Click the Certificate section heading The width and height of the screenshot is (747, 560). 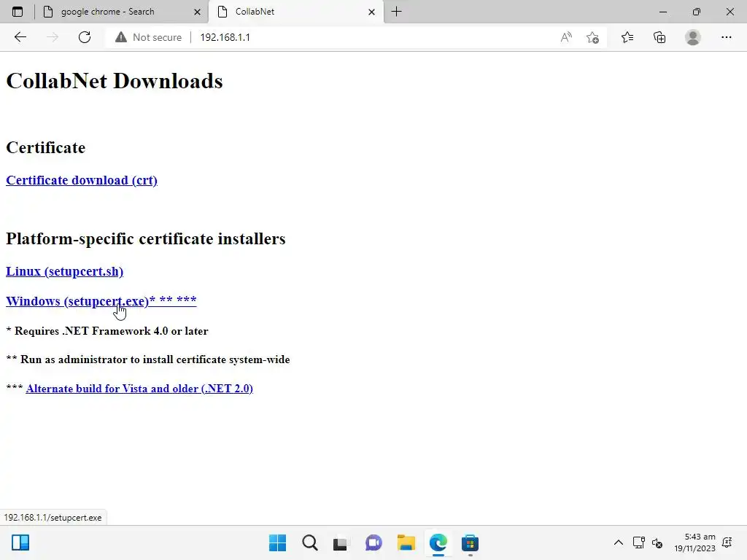click(46, 147)
